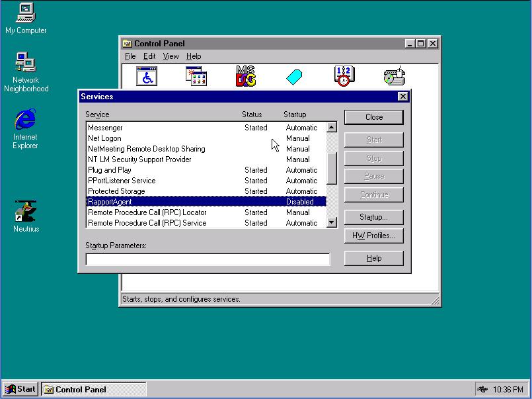Screen dimensions: 532x399
Task: Select the Plug and Play service
Action: click(x=206, y=170)
